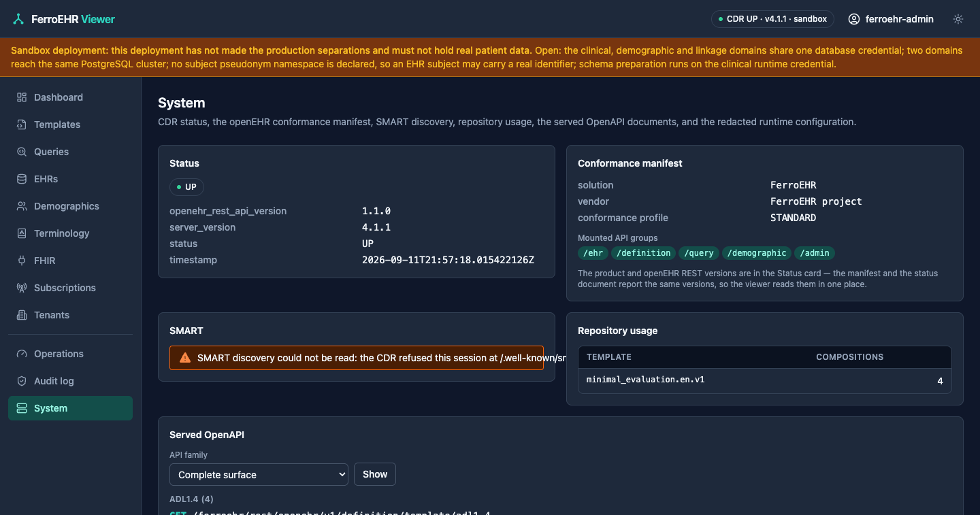Click the Show button for OpenAPI
This screenshot has width=980, height=515.
click(x=375, y=474)
